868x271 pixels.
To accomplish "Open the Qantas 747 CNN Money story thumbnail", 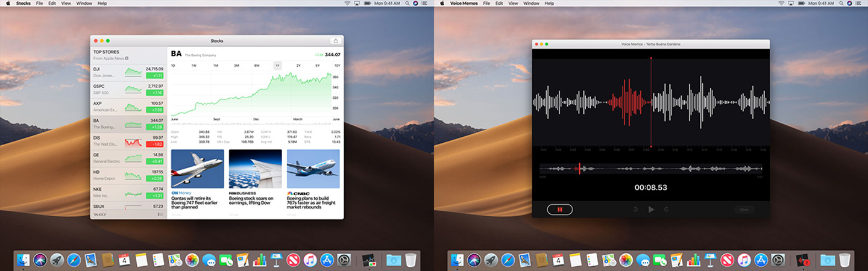I will point(197,169).
